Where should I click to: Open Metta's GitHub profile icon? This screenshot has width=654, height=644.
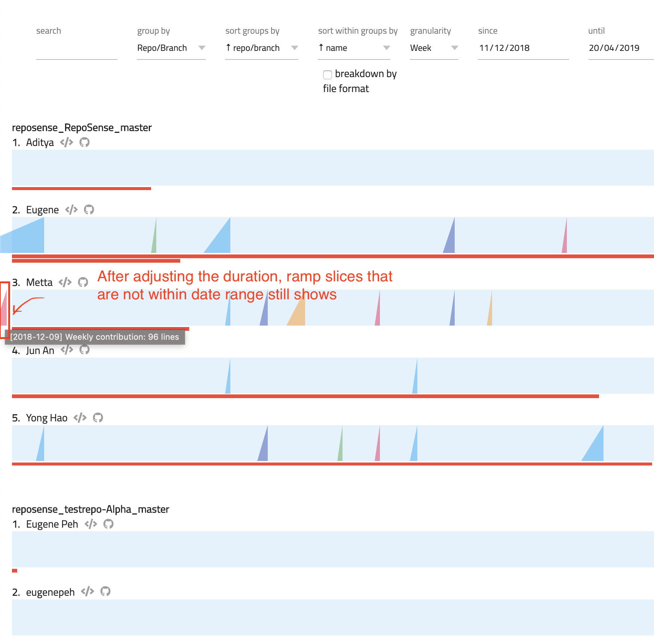click(x=83, y=282)
